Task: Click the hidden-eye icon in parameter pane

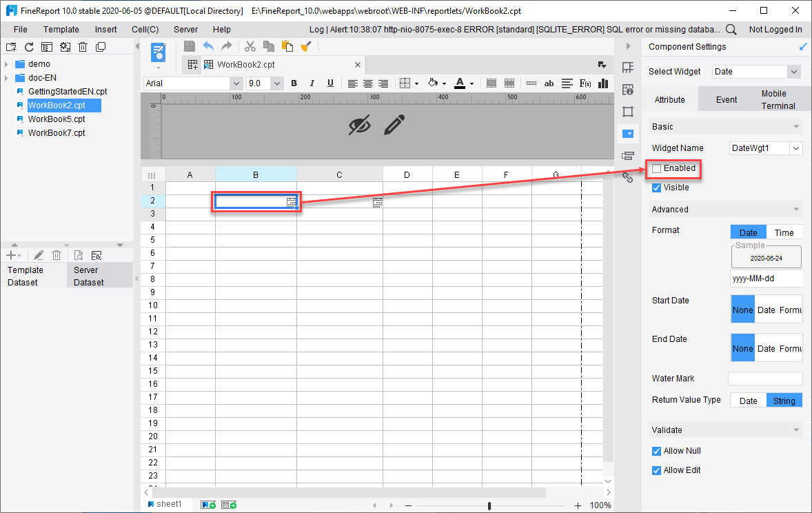Action: (x=359, y=125)
